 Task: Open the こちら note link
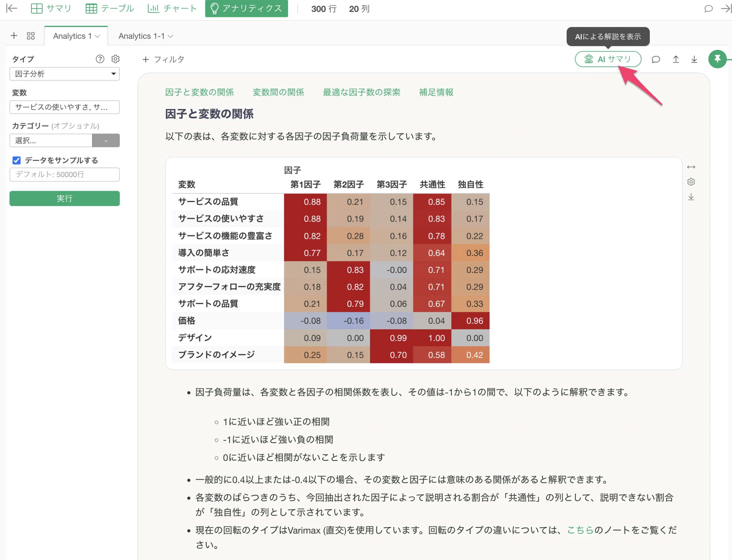pos(580,530)
